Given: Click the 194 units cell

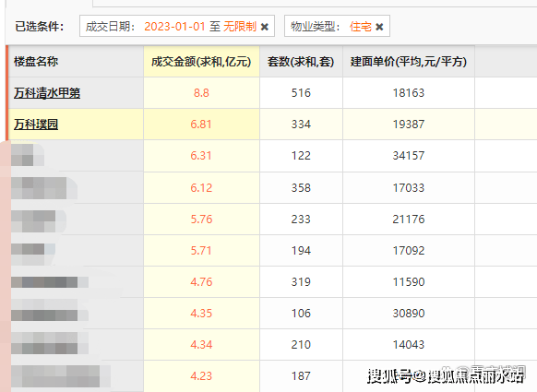Looking at the screenshot, I should tap(301, 250).
